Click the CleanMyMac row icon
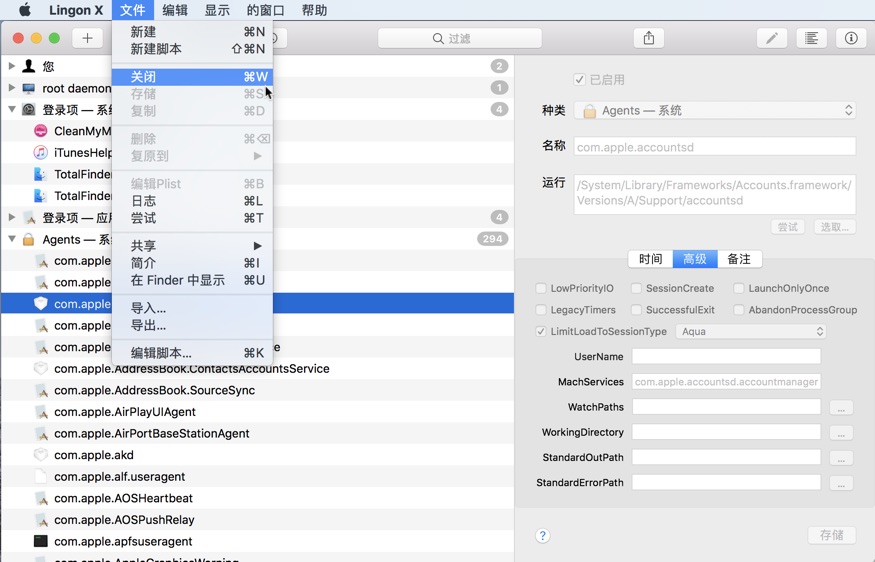This screenshot has height=562, width=875. [41, 131]
